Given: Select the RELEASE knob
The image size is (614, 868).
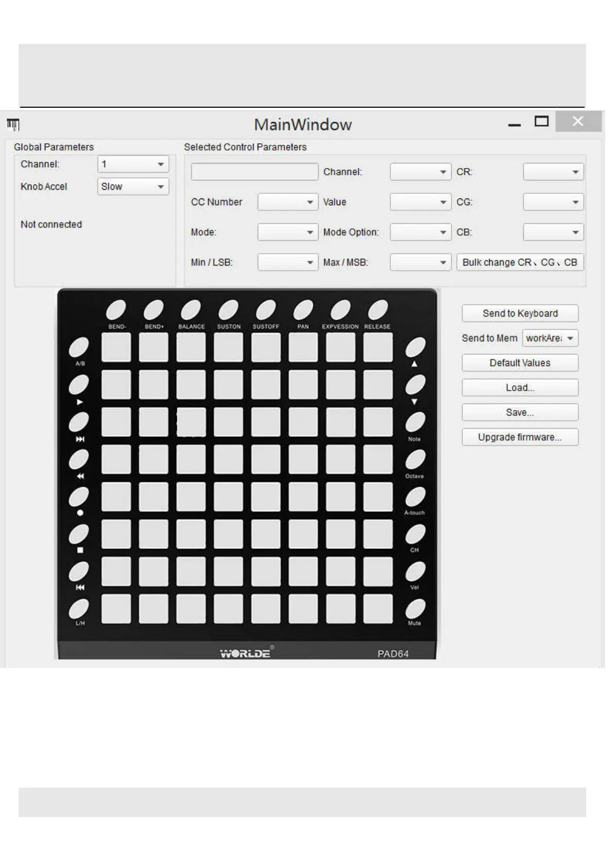Looking at the screenshot, I should point(378,310).
